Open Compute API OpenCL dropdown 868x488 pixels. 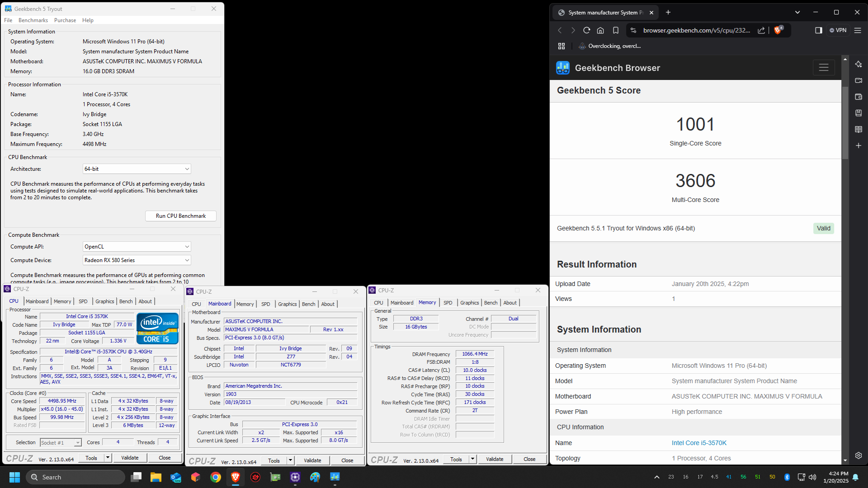click(x=137, y=247)
